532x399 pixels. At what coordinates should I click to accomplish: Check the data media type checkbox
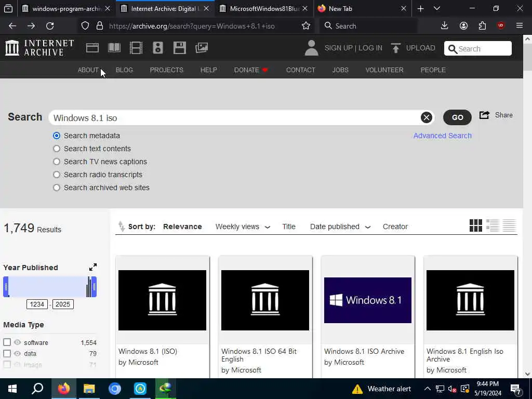[7, 353]
